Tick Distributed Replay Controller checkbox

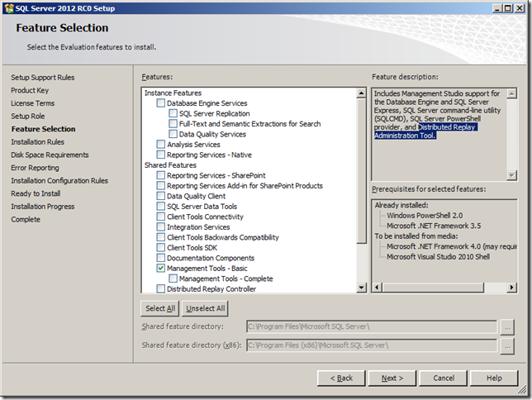(x=161, y=288)
